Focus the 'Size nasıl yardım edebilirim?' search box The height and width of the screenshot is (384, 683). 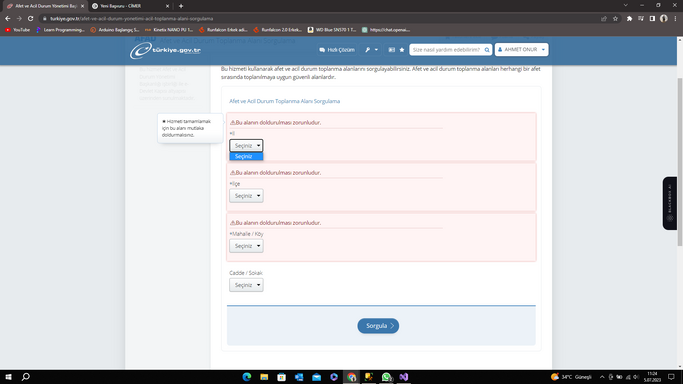(446, 50)
